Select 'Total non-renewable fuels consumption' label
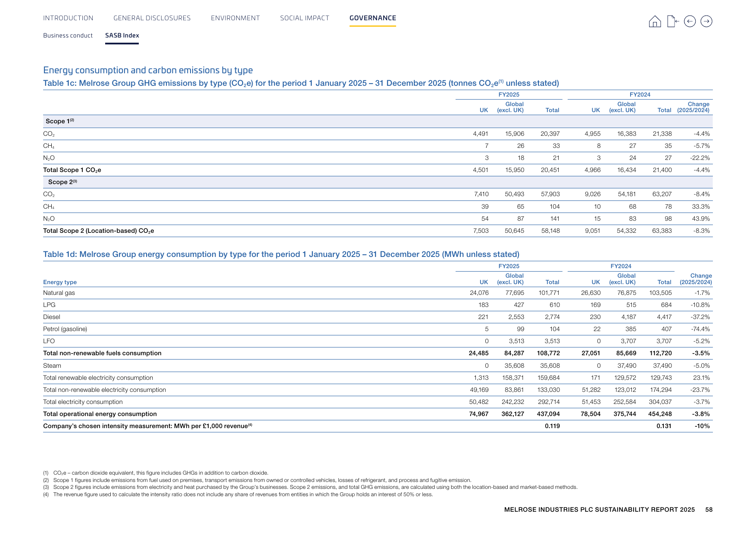756x535 pixels. 102,353
